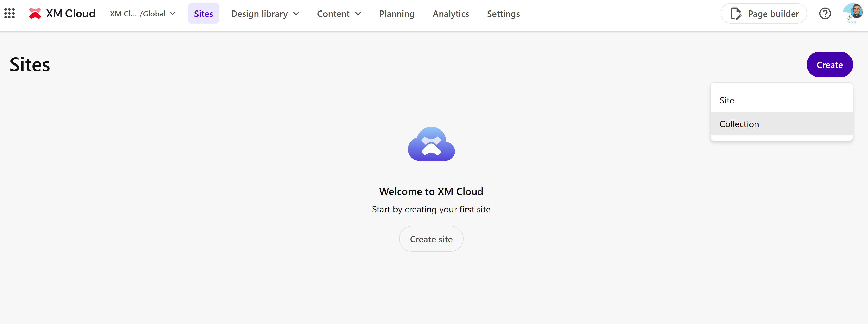This screenshot has width=868, height=324.
Task: Open the app launcher grid
Action: 9,13
